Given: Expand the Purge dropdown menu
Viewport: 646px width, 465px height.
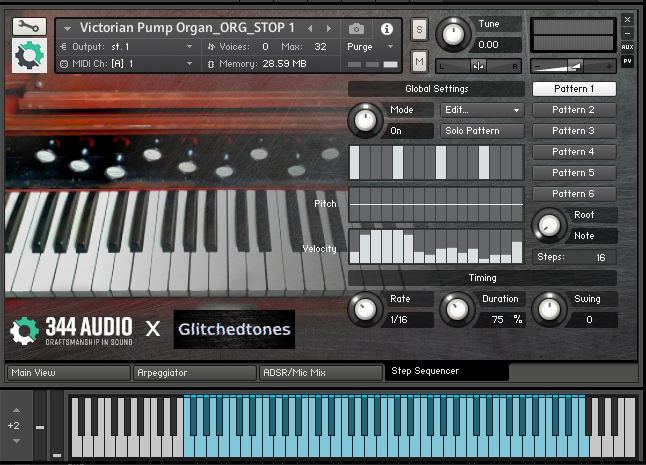Looking at the screenshot, I should pos(366,46).
